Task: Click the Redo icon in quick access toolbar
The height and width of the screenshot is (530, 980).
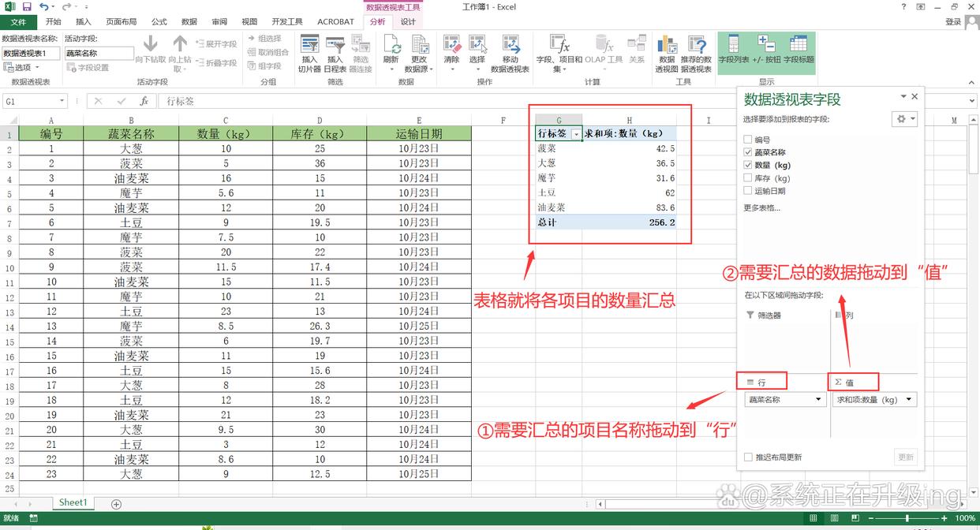Action: 67,7
